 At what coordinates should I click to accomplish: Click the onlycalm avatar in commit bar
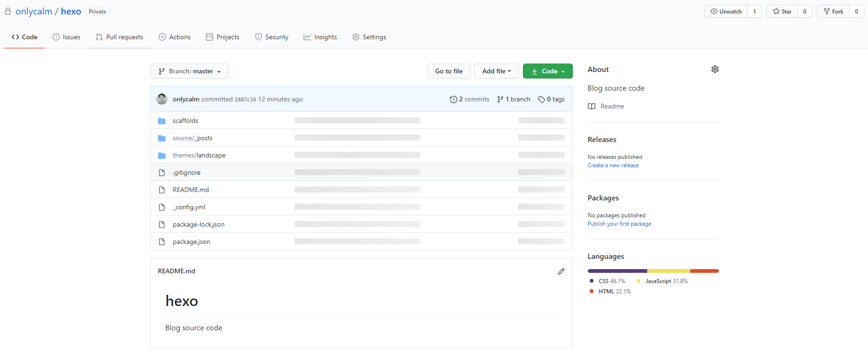pyautogui.click(x=162, y=99)
